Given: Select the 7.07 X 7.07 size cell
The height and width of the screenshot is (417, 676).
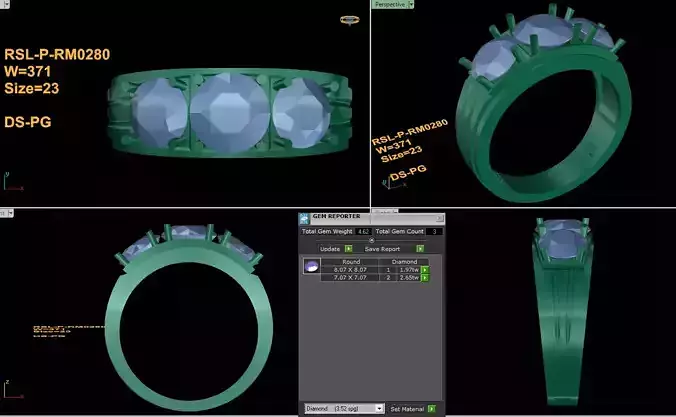Looking at the screenshot, I should (350, 278).
